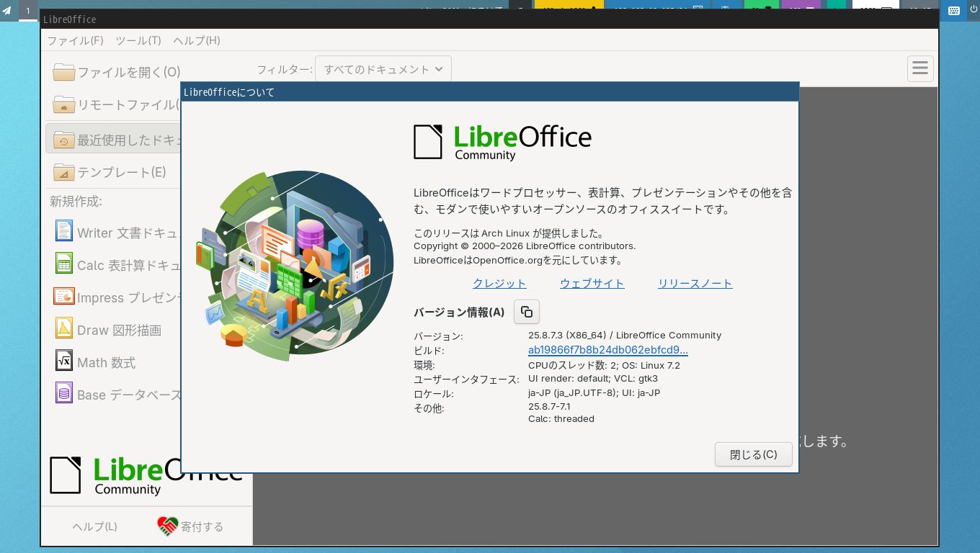Viewport: 980px width, 553px height.
Task: Click the templates folder icon
Action: point(64,172)
